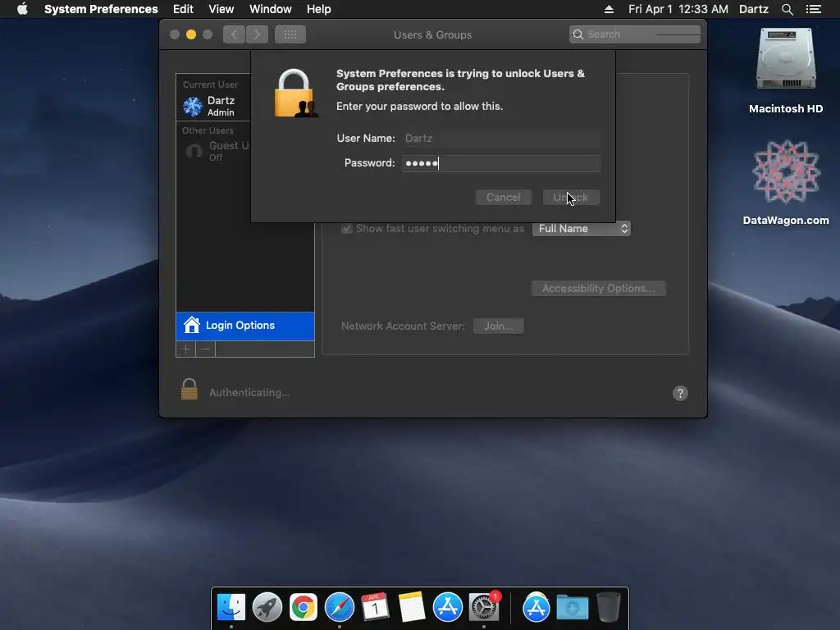Click the padlock image in unlock dialog
The width and height of the screenshot is (840, 630).
click(x=295, y=94)
